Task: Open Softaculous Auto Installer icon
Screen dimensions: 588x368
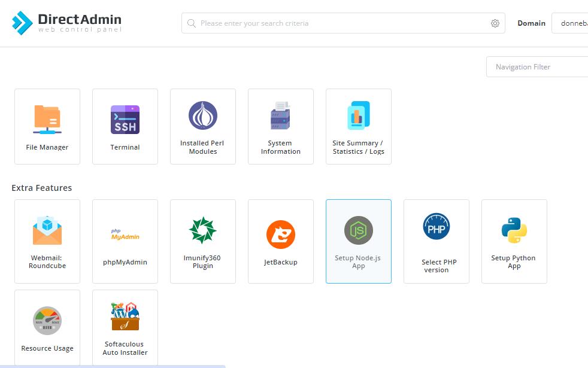Action: click(125, 317)
